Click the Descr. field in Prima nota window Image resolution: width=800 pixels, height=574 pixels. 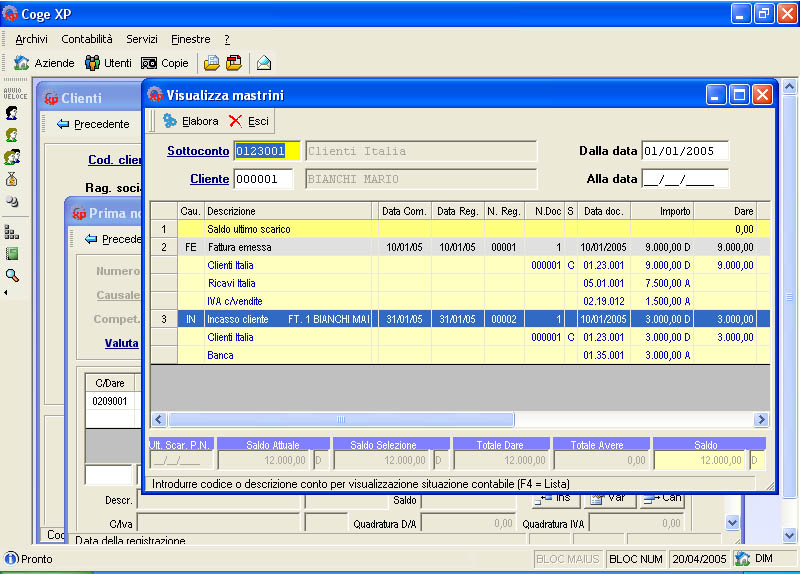tap(219, 501)
